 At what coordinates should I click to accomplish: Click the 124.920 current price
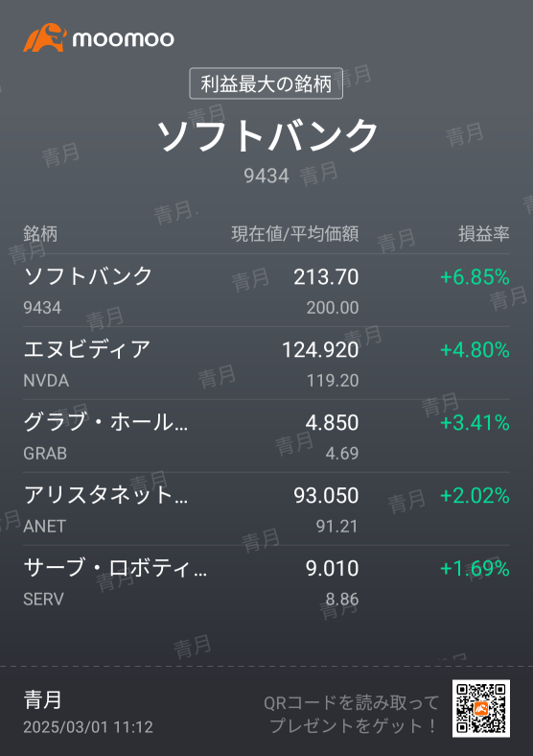coord(320,350)
